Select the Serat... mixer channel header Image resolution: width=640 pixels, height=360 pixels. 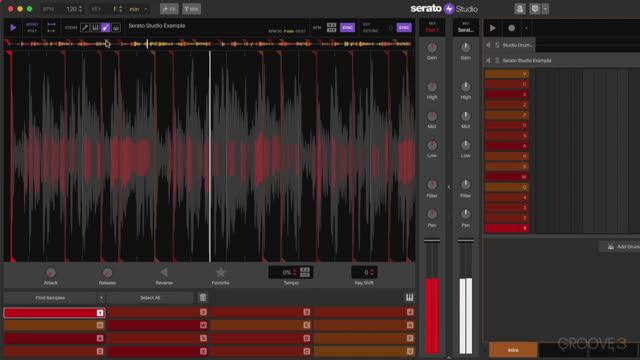(465, 27)
